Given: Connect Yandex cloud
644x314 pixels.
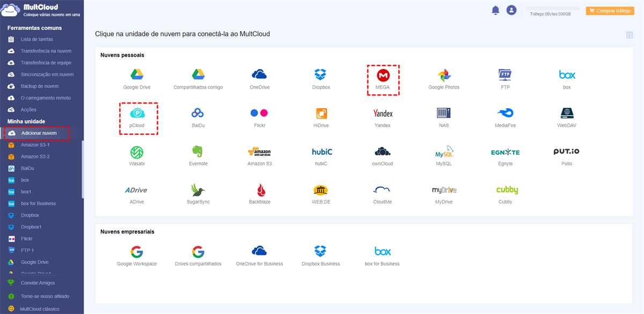Looking at the screenshot, I should coord(383,117).
